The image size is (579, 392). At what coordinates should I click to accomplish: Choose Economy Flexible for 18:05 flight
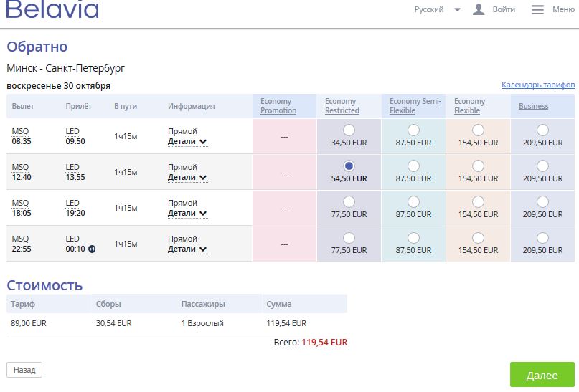478,201
